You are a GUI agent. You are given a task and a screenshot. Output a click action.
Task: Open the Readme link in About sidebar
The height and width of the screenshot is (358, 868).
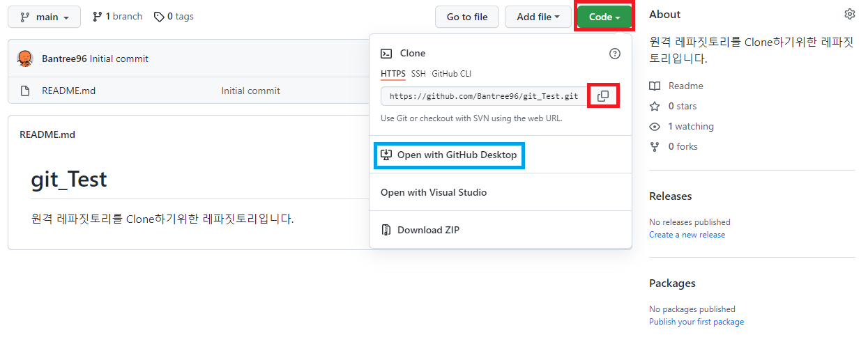pos(686,86)
